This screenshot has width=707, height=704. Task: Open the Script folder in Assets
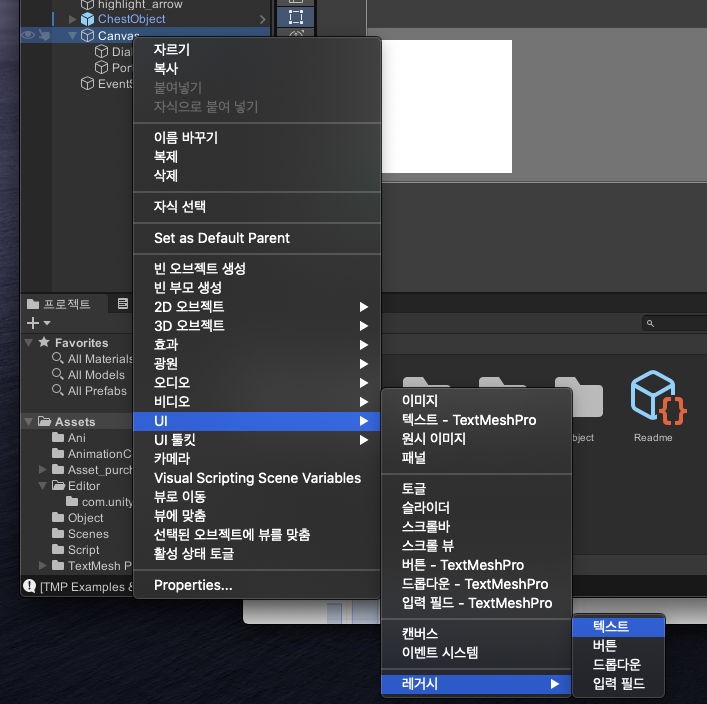(x=76, y=550)
